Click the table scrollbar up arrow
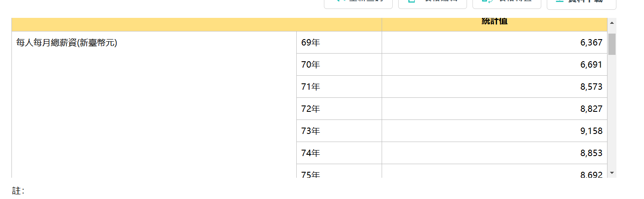This screenshot has width=644, height=199. point(612,23)
